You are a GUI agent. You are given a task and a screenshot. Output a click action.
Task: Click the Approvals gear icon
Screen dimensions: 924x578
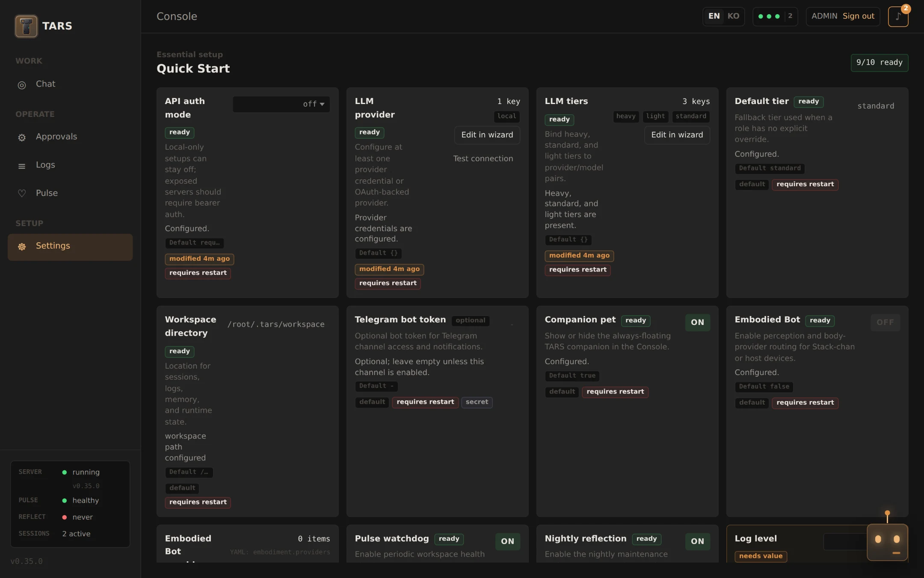click(22, 138)
